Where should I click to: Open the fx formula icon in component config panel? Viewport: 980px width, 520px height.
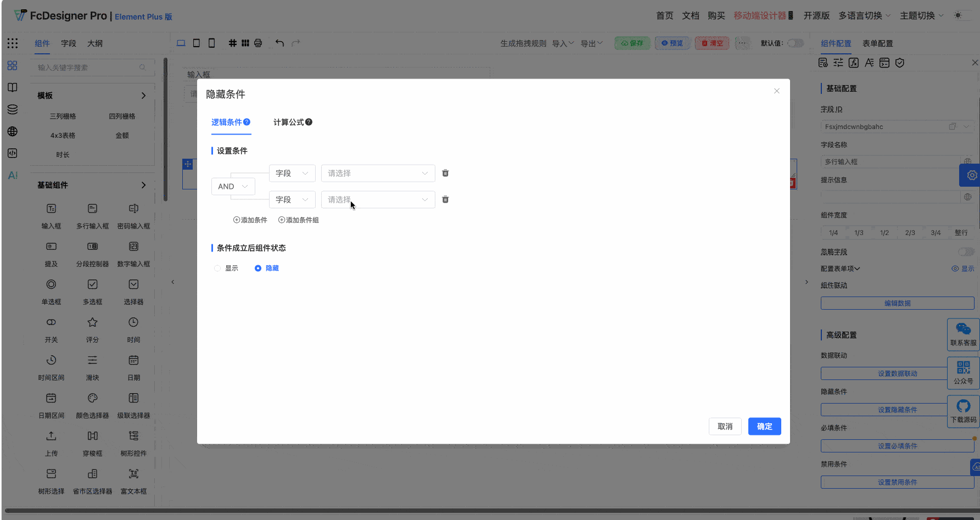point(854,63)
